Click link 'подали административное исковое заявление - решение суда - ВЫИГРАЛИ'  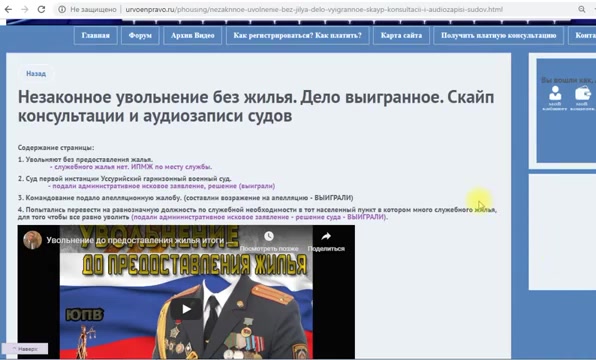point(258,217)
